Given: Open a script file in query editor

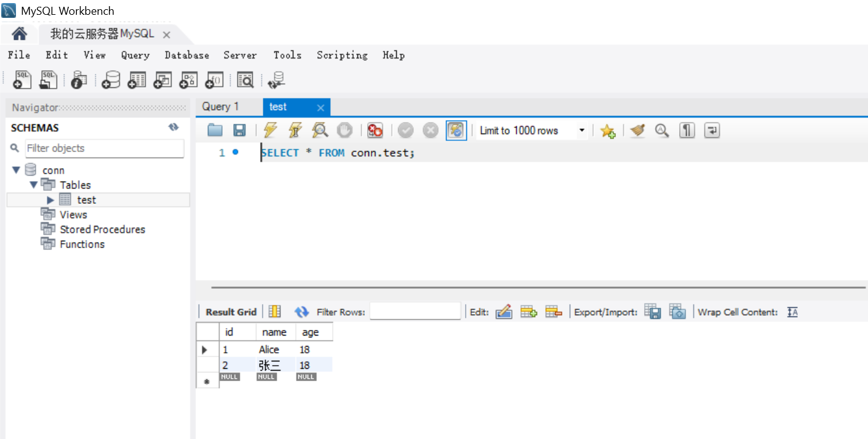Looking at the screenshot, I should (x=215, y=130).
